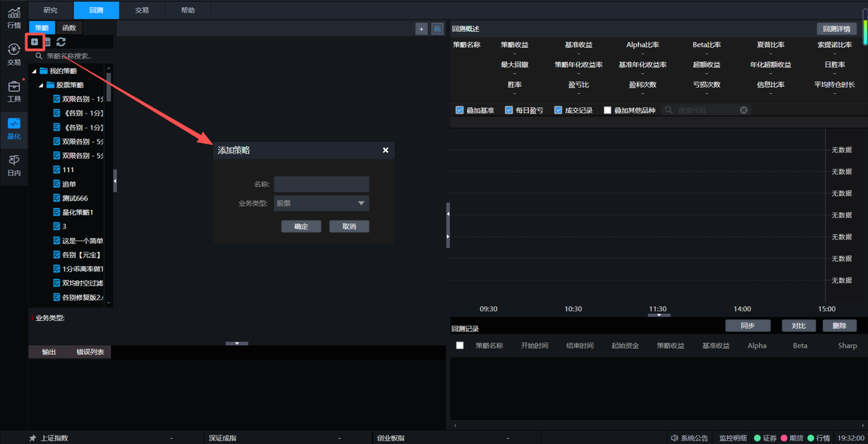
Task: Open the 日内 intraday sidebar panel
Action: (14, 165)
